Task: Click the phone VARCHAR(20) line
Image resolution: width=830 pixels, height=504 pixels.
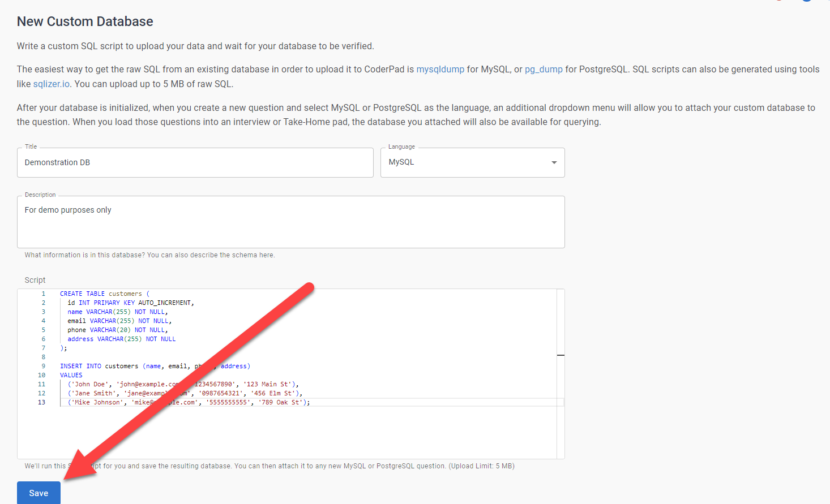Action: (117, 330)
